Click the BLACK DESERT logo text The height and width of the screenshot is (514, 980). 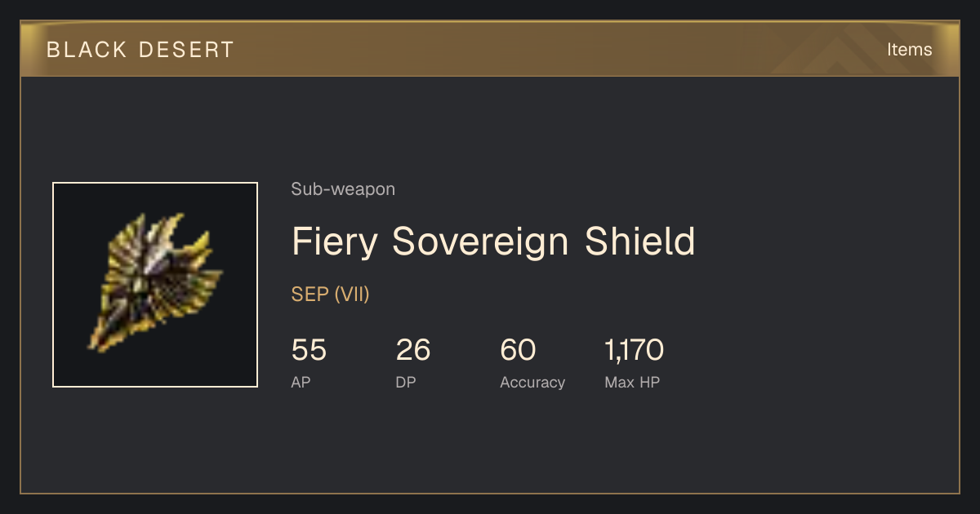(140, 50)
